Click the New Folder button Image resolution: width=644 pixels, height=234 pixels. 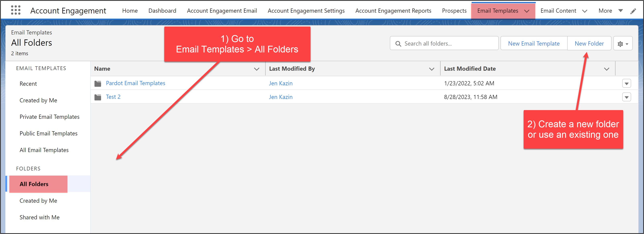[x=589, y=44]
